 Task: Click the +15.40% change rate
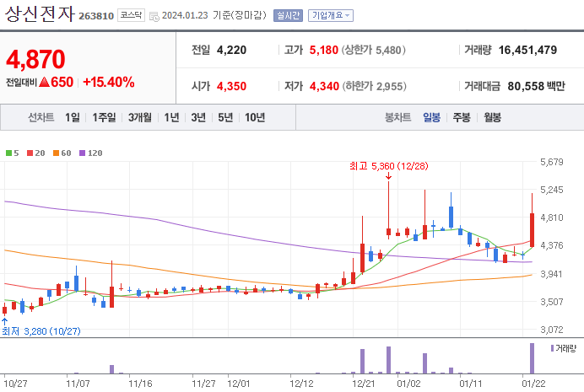click(x=108, y=82)
